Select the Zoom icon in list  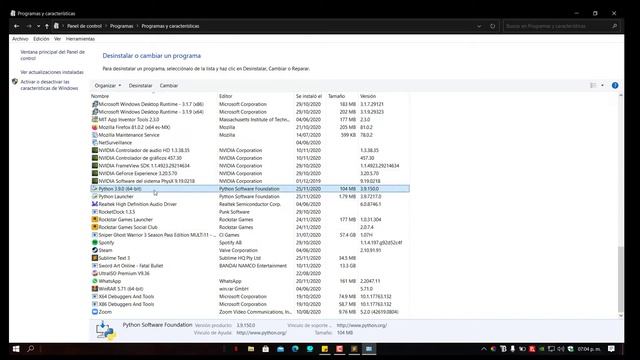click(x=95, y=312)
